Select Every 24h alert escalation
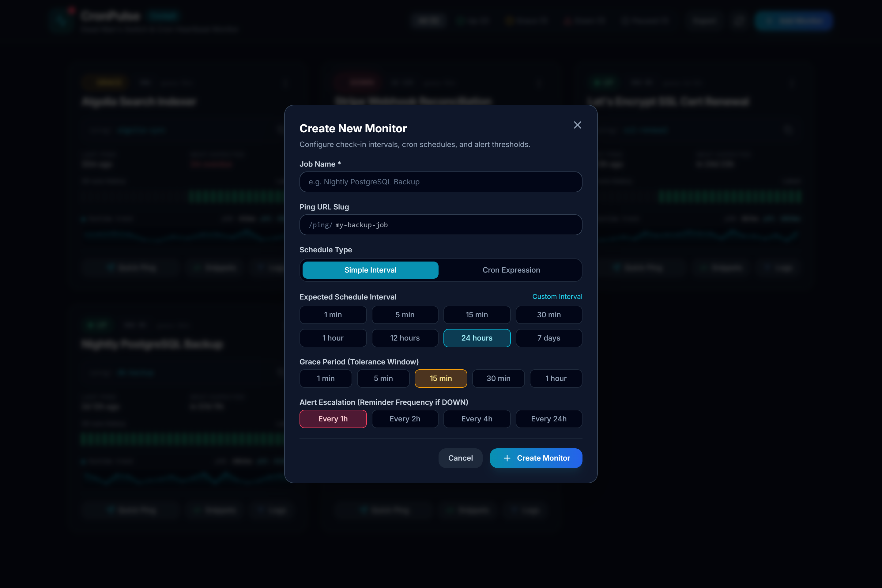The image size is (882, 588). (548, 419)
